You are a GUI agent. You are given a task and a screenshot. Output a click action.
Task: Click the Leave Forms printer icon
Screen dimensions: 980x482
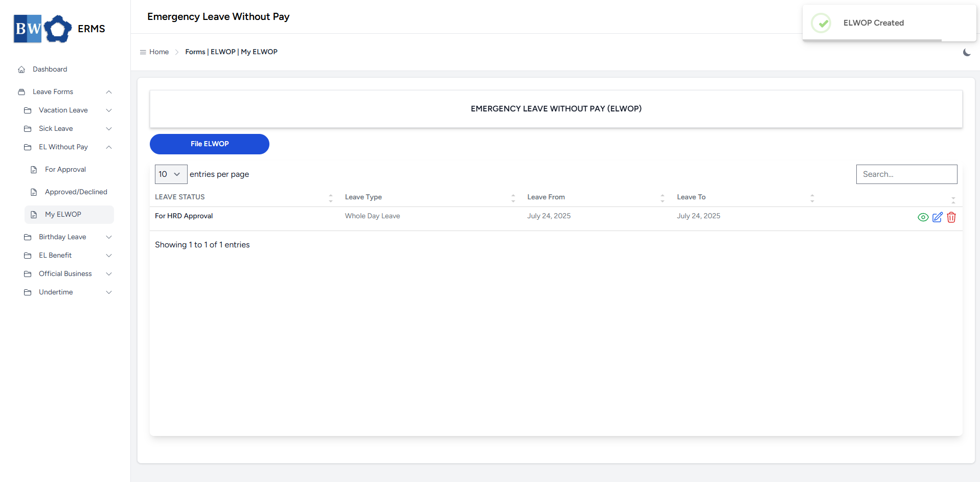tap(21, 92)
